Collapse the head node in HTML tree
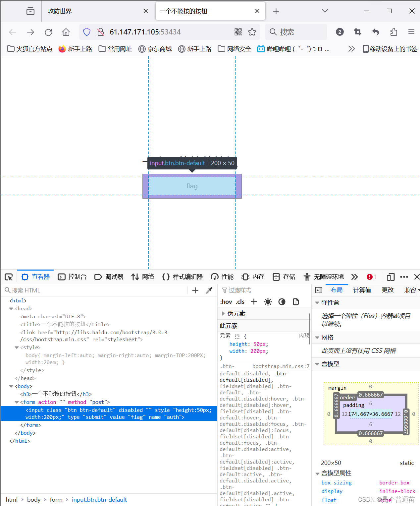 pyautogui.click(x=11, y=308)
